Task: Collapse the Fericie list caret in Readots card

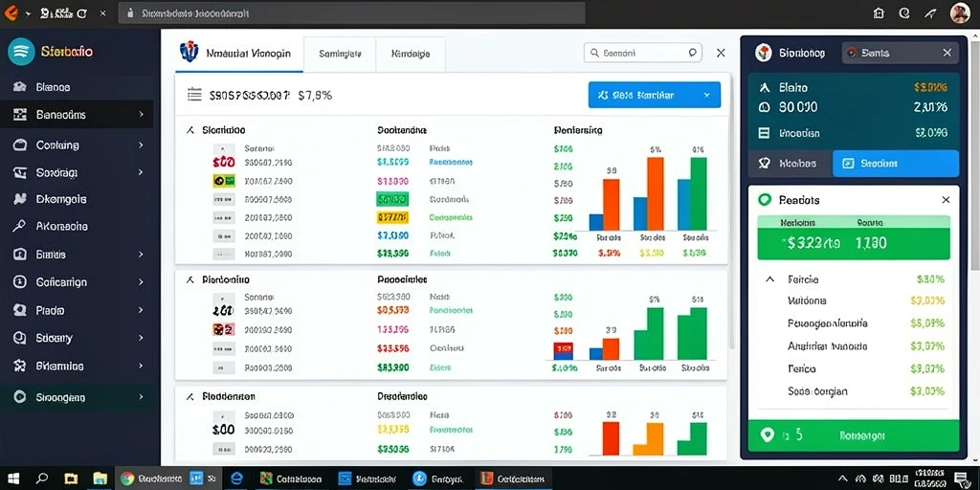Action: pyautogui.click(x=770, y=279)
